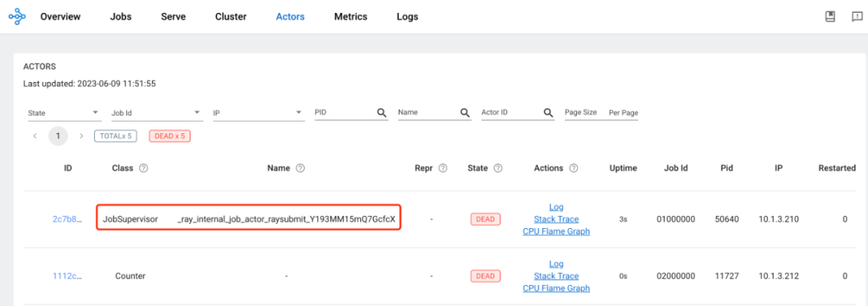Viewport: 868px width, 306px height.
Task: Open actor ID 1112c link
Action: pyautogui.click(x=67, y=276)
